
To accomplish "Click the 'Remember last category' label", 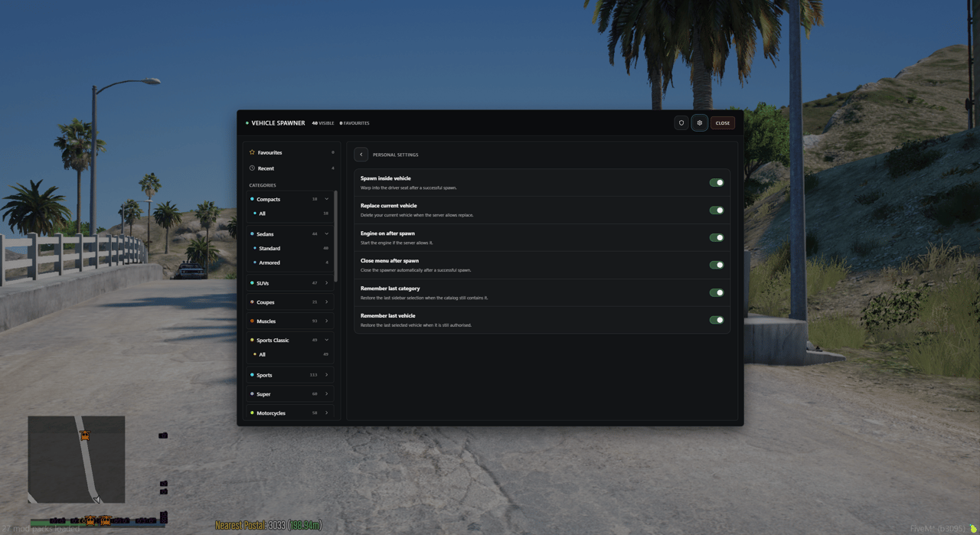I will [x=390, y=289].
